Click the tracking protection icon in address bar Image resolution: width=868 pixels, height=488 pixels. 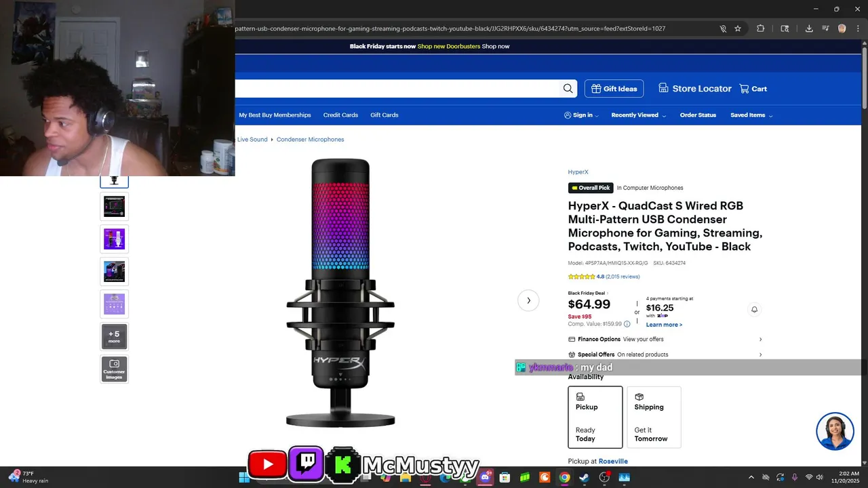point(723,28)
